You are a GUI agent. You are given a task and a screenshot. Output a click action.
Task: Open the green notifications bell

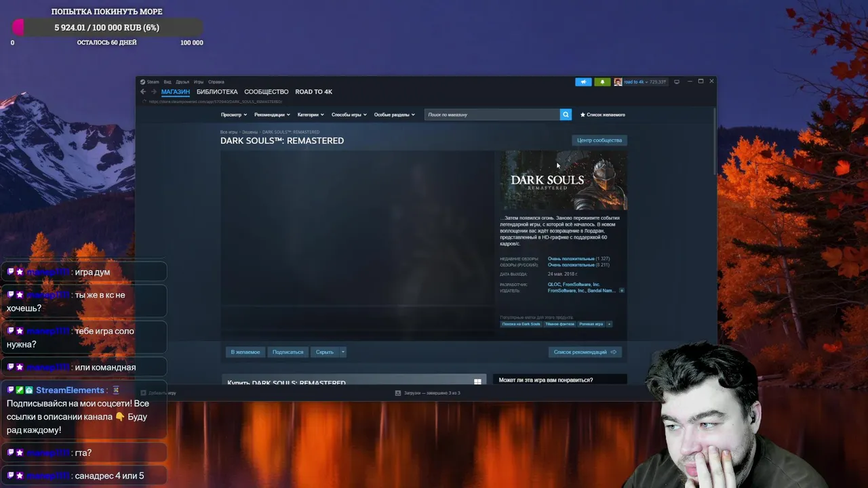pos(602,82)
